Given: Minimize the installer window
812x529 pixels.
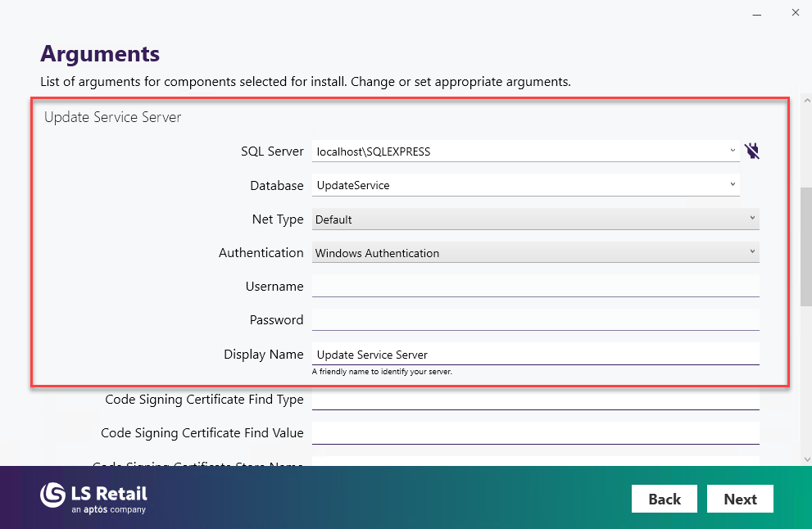Looking at the screenshot, I should (755, 13).
